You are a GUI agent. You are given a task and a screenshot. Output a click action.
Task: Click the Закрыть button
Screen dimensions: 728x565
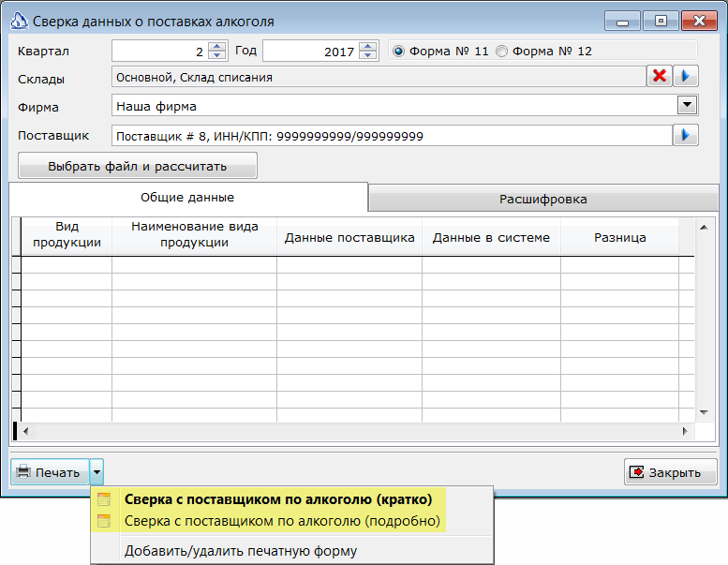[x=671, y=472]
